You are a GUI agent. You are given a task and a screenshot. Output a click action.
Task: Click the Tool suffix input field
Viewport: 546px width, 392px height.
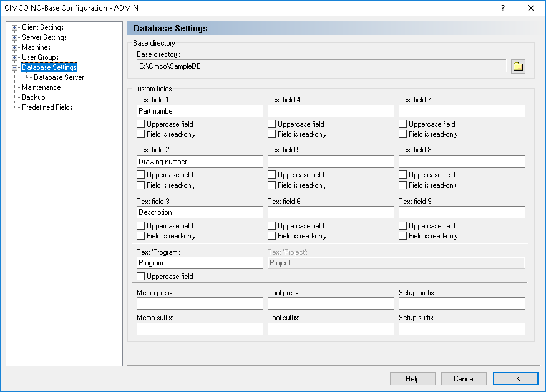pos(331,329)
